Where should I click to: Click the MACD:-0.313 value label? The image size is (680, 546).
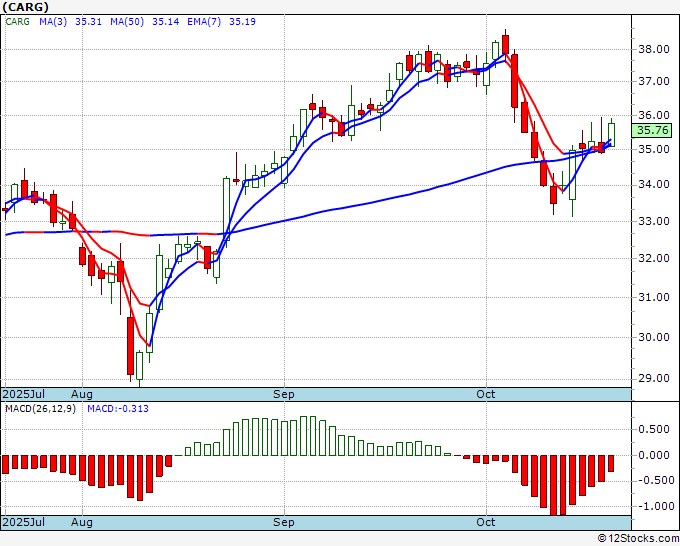pyautogui.click(x=118, y=409)
